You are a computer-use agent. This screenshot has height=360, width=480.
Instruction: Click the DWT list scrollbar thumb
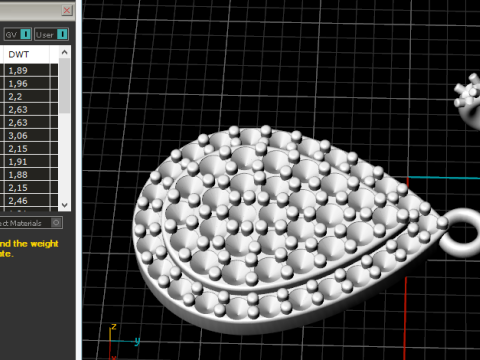click(65, 86)
